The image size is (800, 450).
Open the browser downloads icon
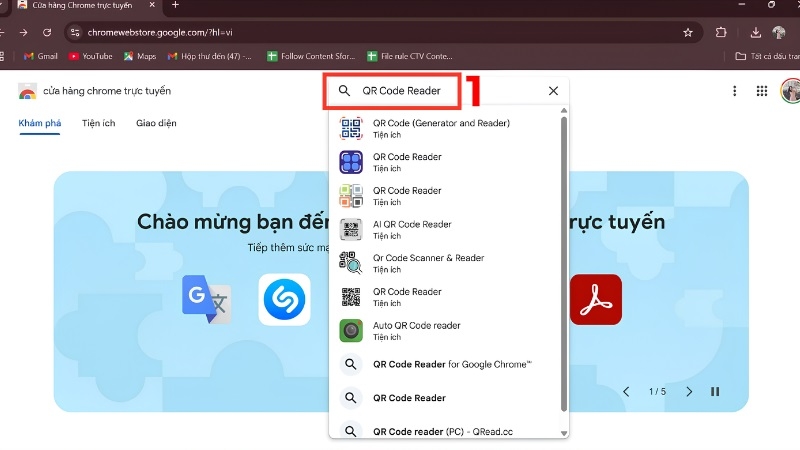pos(756,33)
